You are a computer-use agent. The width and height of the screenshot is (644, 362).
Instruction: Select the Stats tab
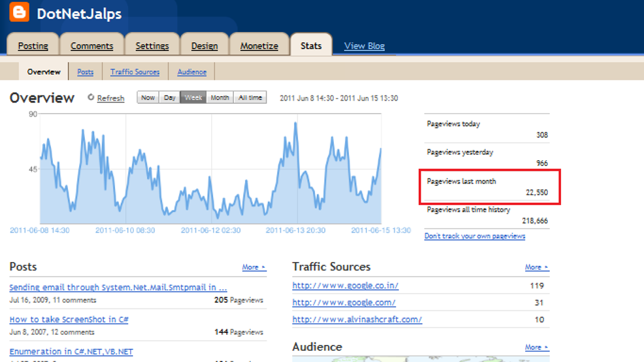coord(311,45)
